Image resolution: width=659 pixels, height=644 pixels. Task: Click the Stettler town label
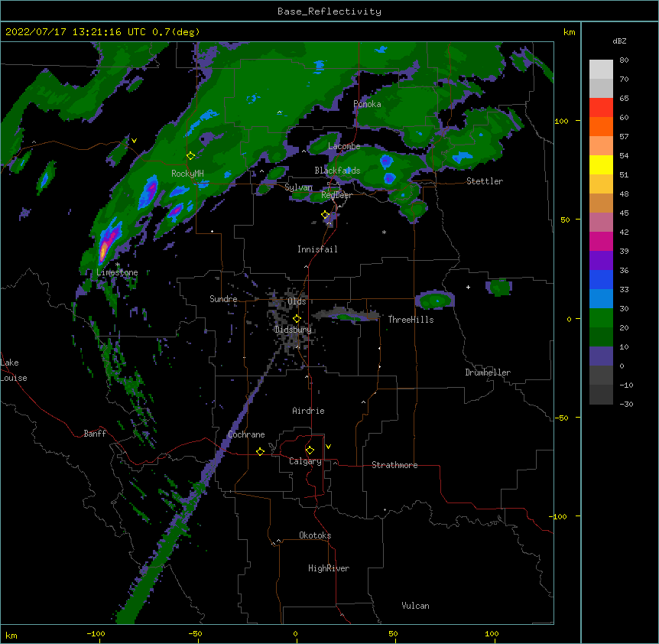[x=485, y=181]
